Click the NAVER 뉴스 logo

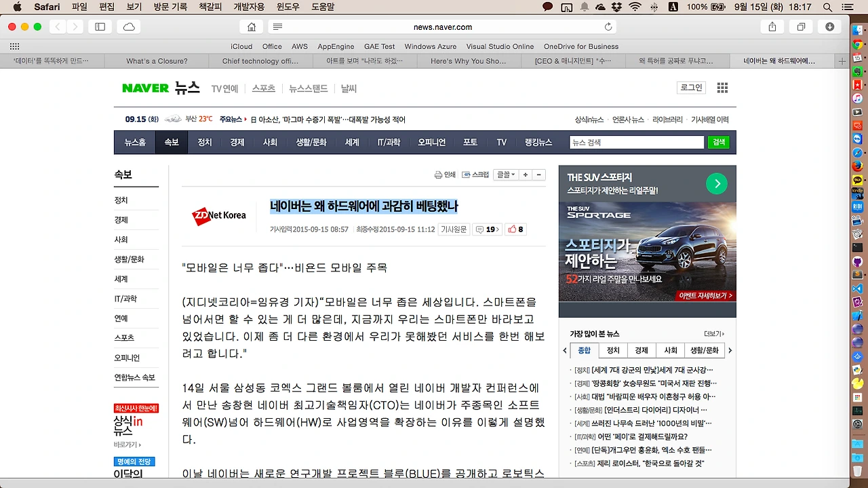click(x=161, y=88)
